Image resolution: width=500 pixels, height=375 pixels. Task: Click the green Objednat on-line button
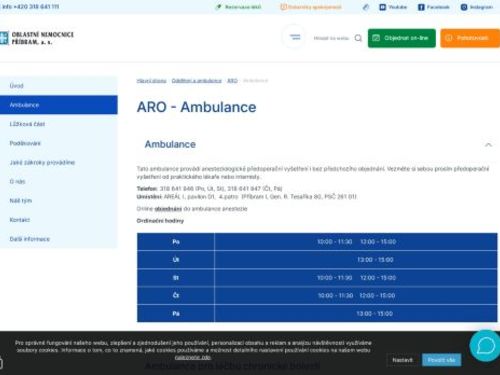[402, 38]
